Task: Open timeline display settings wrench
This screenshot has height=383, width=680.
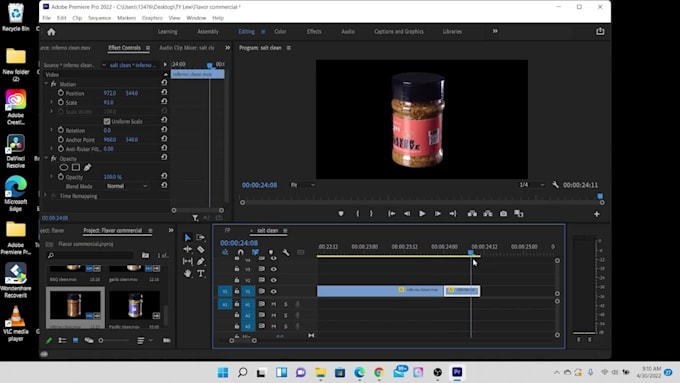Action: click(x=286, y=252)
